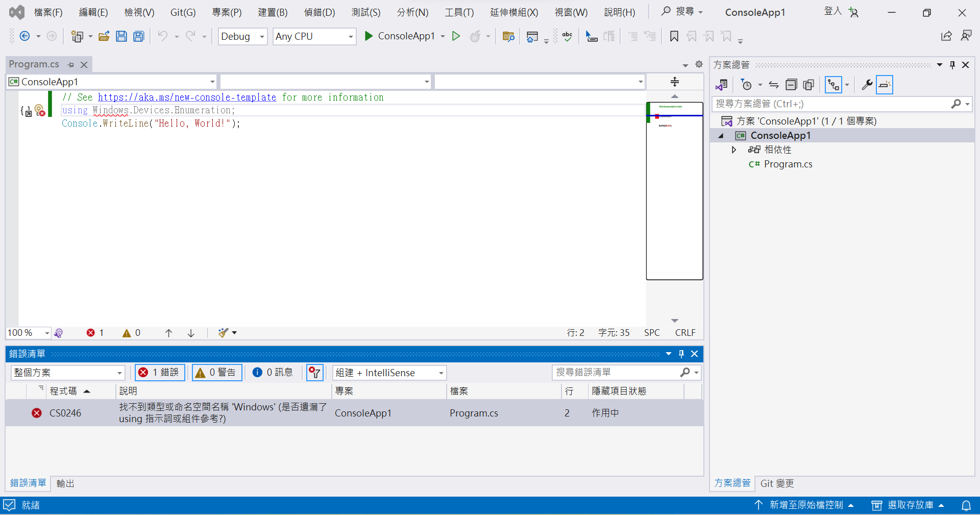The image size is (980, 515).
Task: Toggle the 0 警告 warnings filter
Action: point(216,373)
